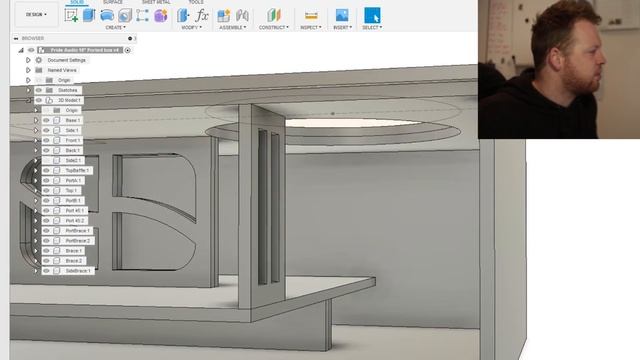Collapse the Browser panel with the minus icon

[16, 38]
